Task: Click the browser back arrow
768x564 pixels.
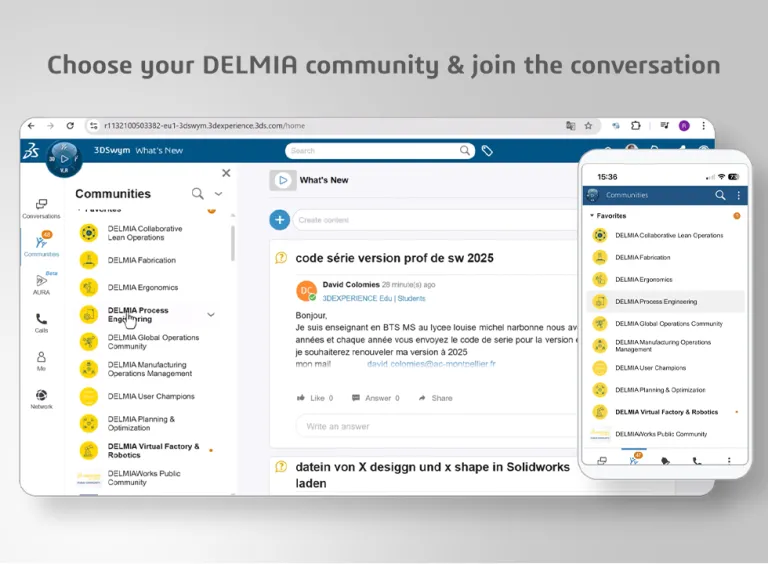Action: coord(31,126)
